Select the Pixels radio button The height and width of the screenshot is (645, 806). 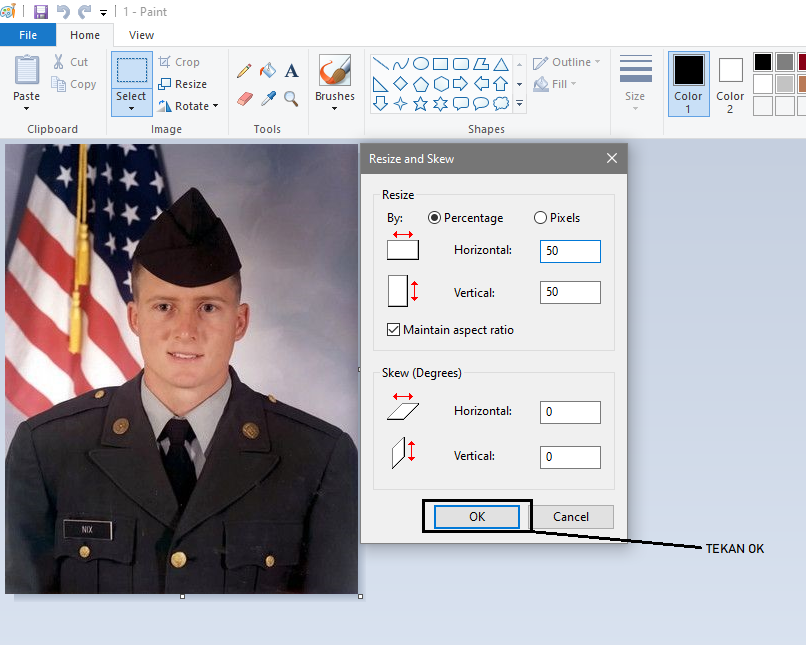coord(540,218)
